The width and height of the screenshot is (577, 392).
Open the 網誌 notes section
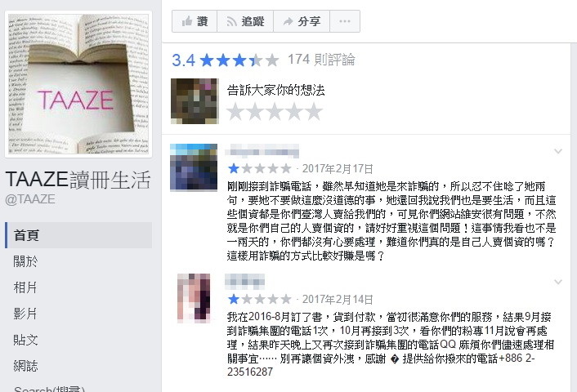78,366
